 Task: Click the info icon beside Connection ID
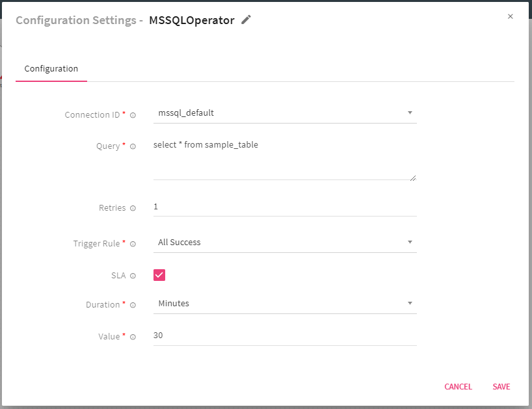133,114
